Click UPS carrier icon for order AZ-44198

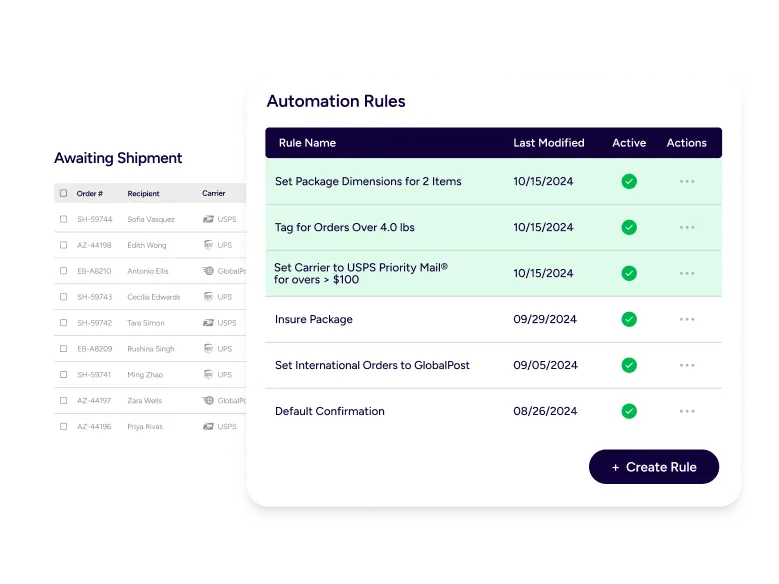click(208, 245)
